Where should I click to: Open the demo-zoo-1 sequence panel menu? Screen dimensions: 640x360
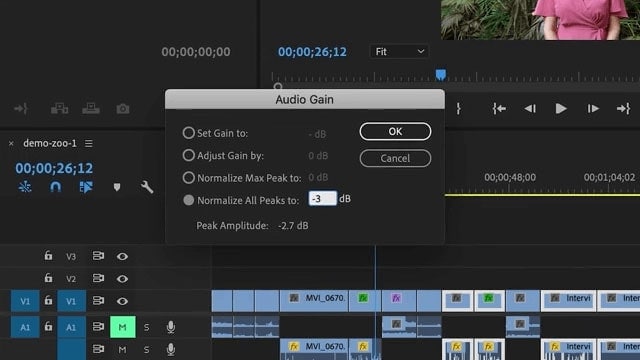tap(89, 143)
